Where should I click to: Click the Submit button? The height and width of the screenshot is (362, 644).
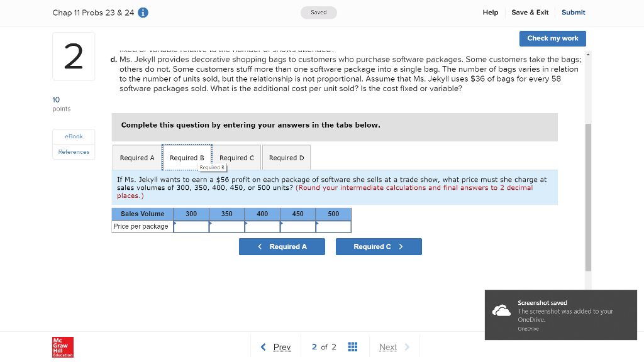pos(573,12)
